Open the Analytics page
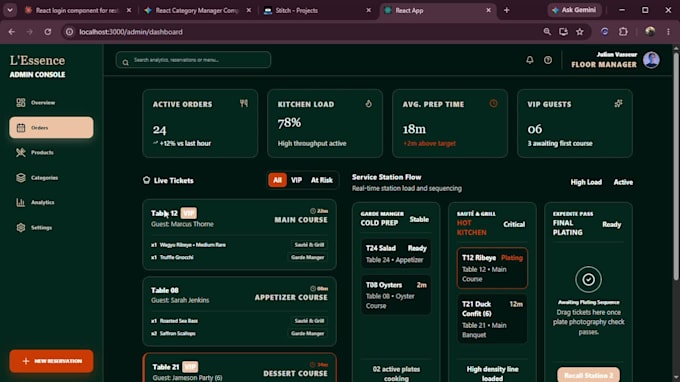This screenshot has height=382, width=680. (51, 202)
